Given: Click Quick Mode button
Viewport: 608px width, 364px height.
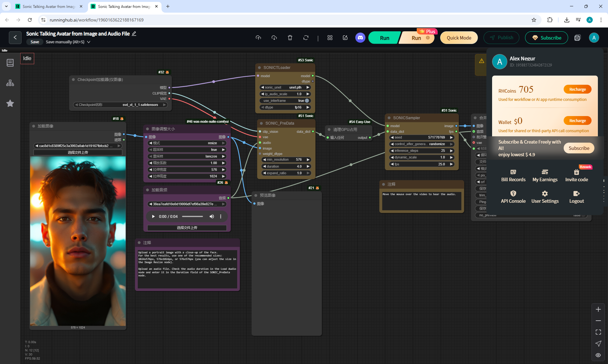Looking at the screenshot, I should (459, 38).
